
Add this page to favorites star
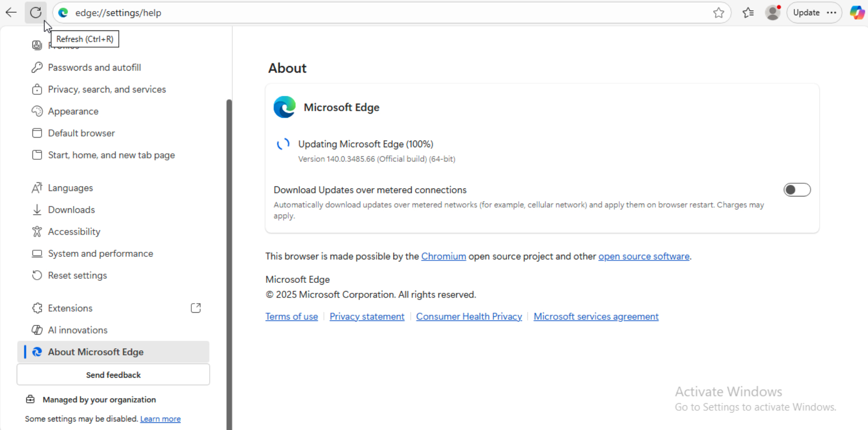(x=718, y=13)
